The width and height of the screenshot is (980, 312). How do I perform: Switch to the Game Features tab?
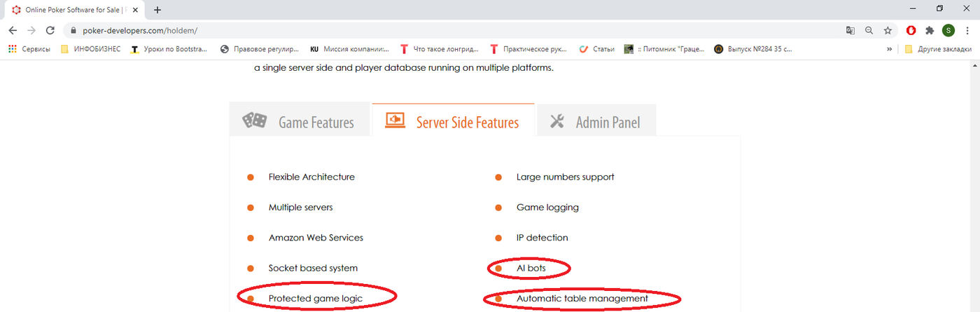[x=299, y=121]
